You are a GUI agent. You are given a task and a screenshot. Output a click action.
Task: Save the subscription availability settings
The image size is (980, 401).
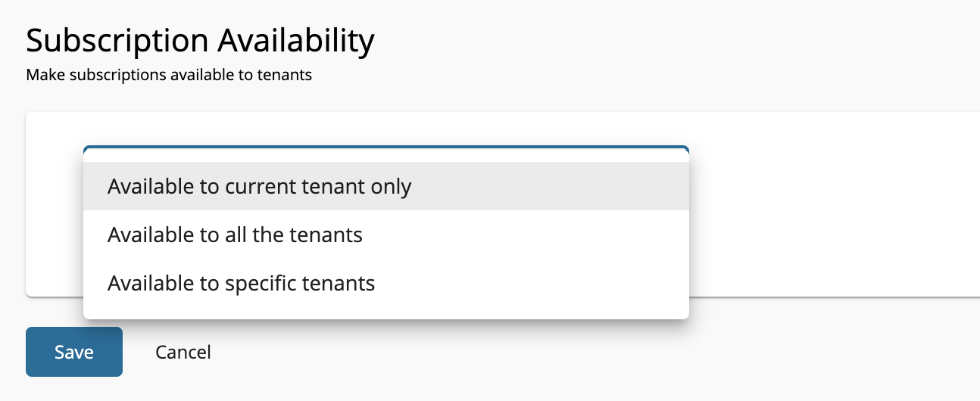(x=74, y=352)
